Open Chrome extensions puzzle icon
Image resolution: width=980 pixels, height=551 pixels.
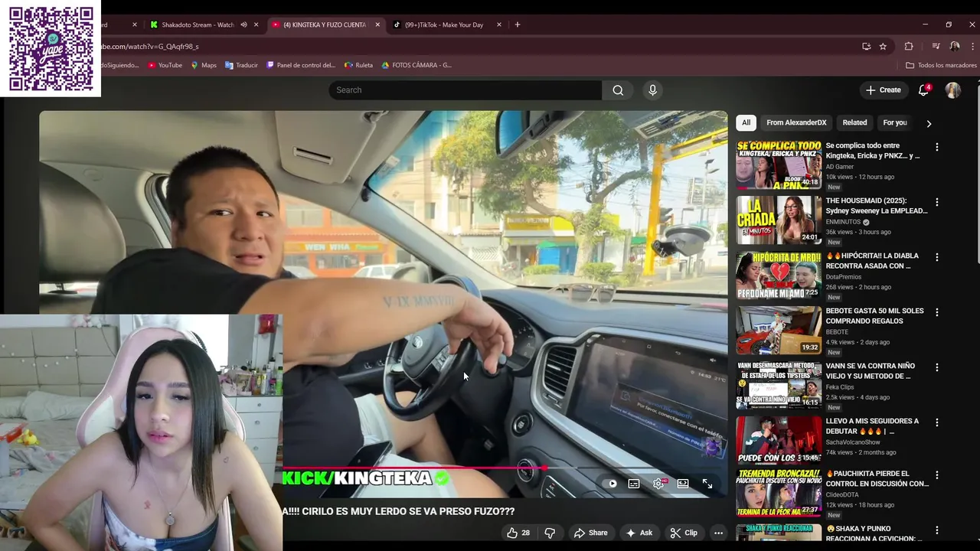pos(909,46)
